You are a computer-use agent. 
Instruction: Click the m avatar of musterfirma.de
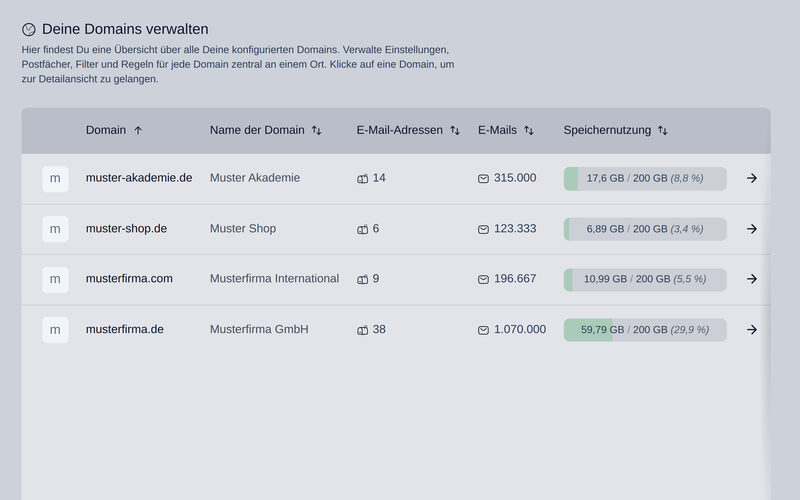point(55,330)
